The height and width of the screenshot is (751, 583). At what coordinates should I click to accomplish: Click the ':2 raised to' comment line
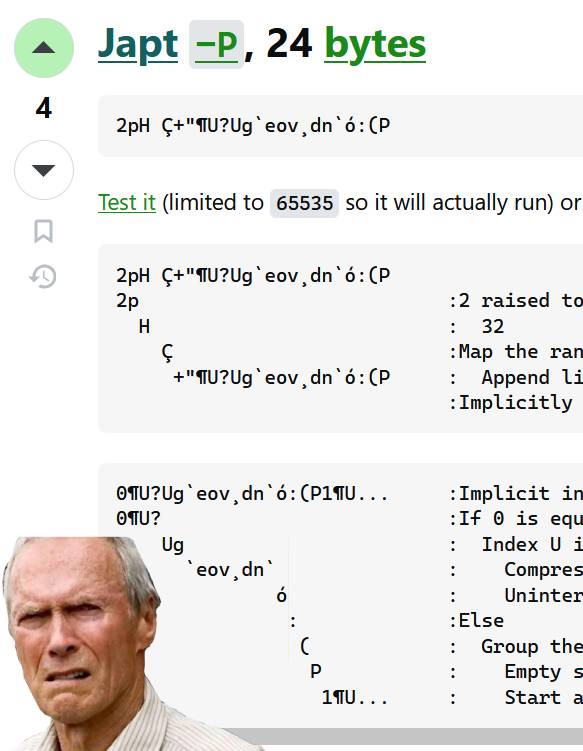[516, 301]
